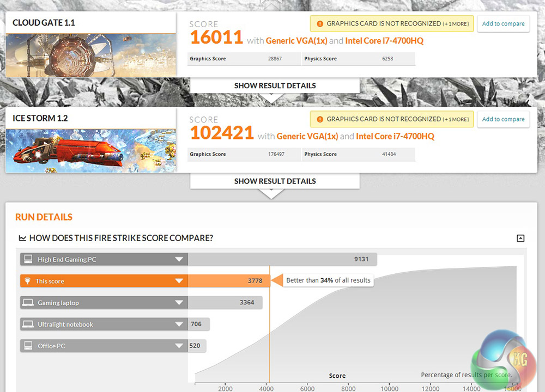Click the laptop icon on Ultralight notebook row
The width and height of the screenshot is (545, 392).
point(28,324)
